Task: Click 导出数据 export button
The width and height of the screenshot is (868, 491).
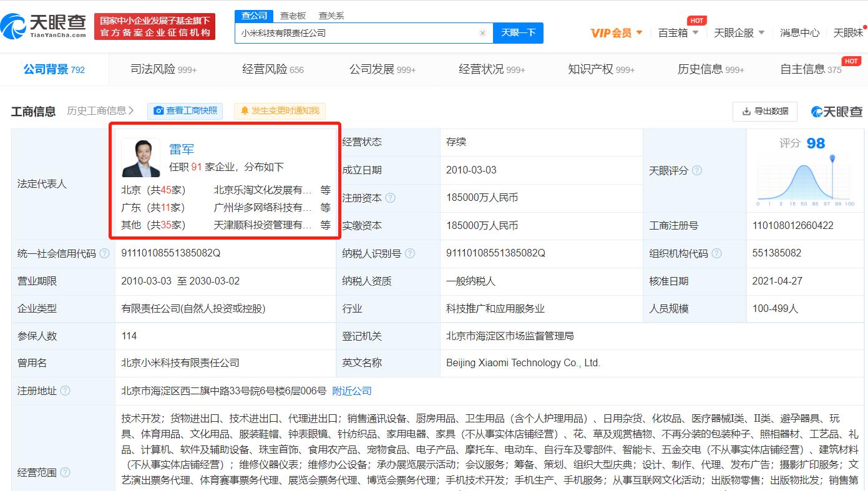Action: pos(765,111)
